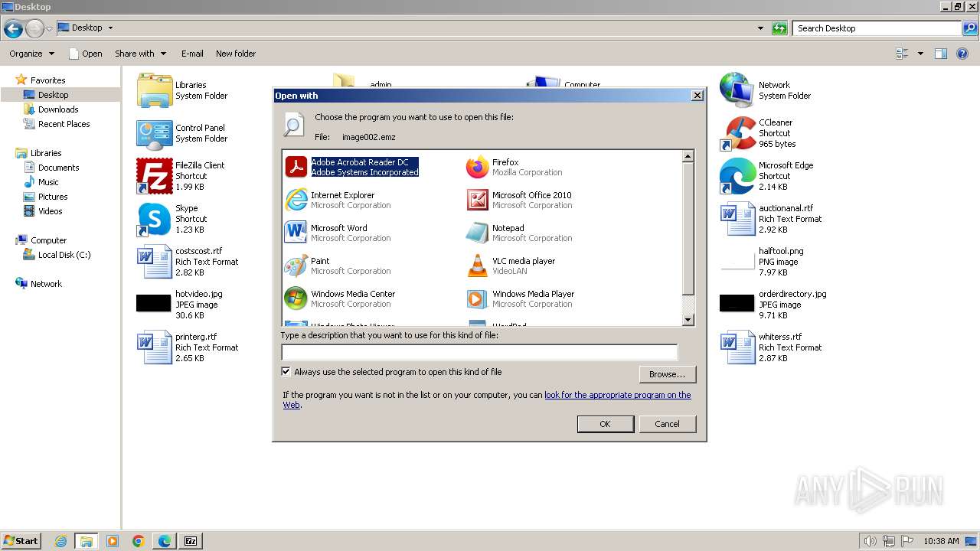
Task: Click the Control Panel system folder icon
Action: point(154,133)
